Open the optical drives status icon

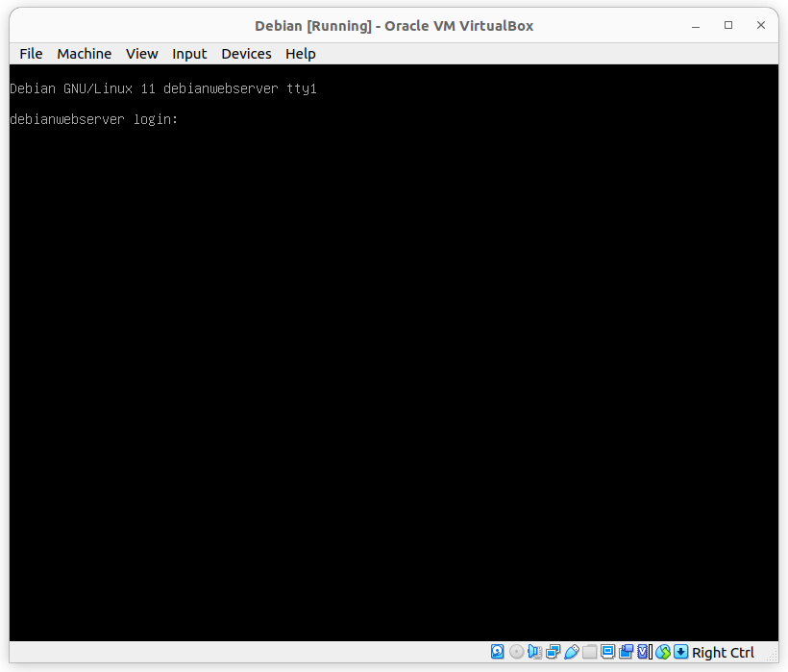pos(515,652)
